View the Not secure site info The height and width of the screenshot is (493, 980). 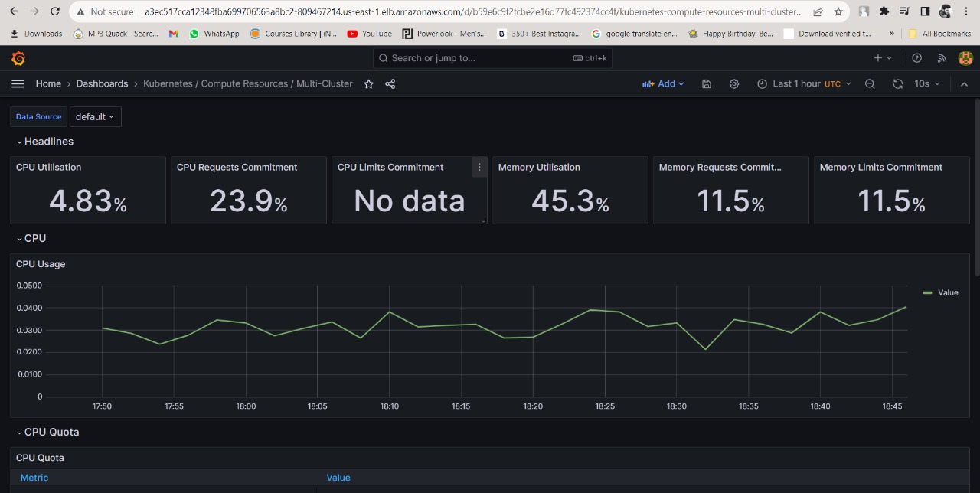click(x=104, y=11)
